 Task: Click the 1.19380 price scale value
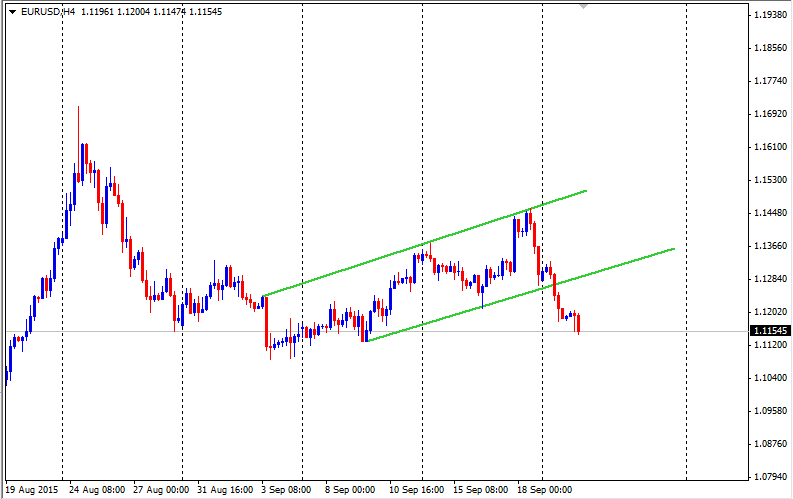pos(770,15)
